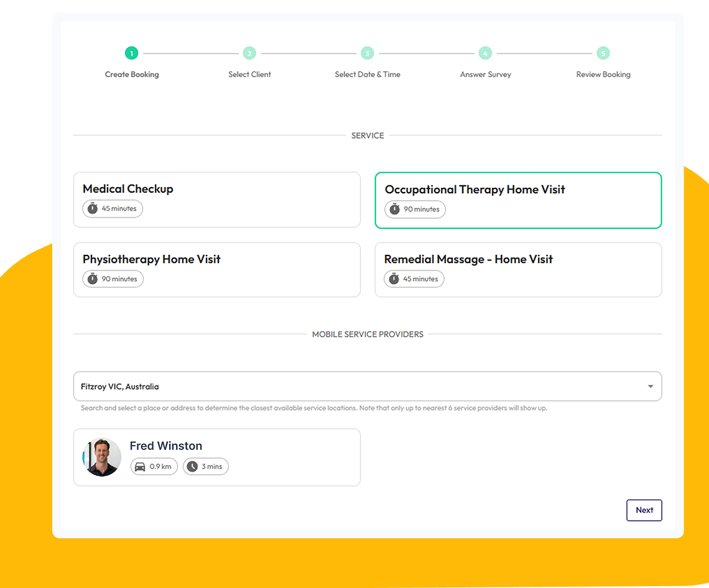
Task: Click Fred Winston's profile photo
Action: pos(102,457)
